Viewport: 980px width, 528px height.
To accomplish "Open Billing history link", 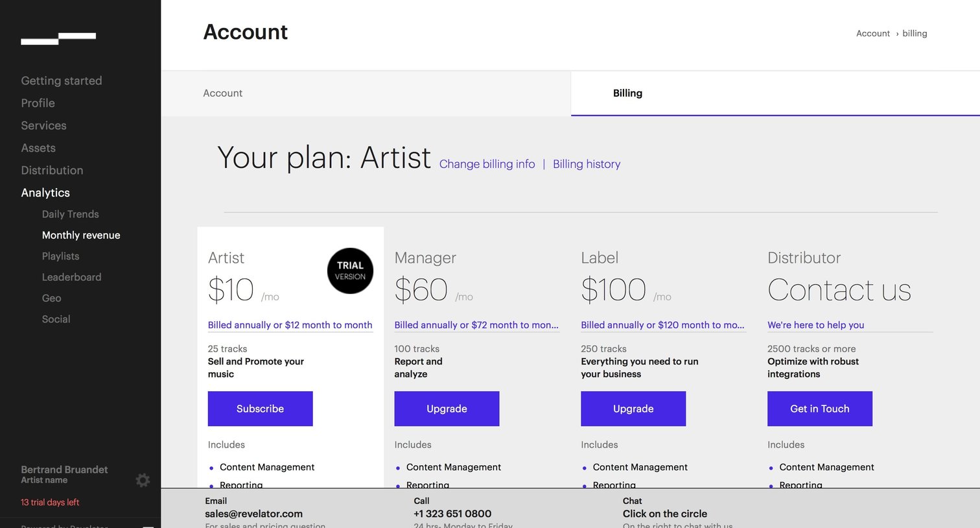I will 587,164.
